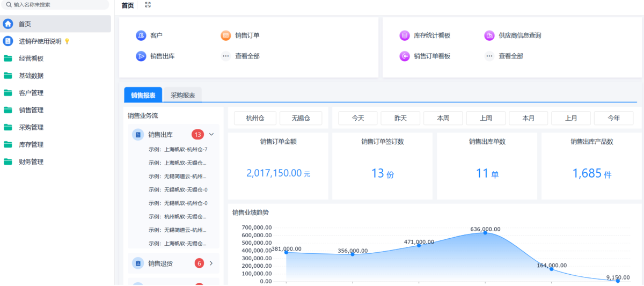644x286 pixels.
Task: Click the 164,000.00 data point on chart
Action: pos(551,269)
